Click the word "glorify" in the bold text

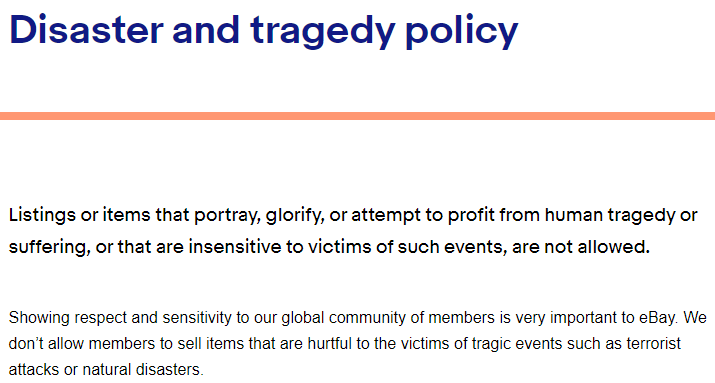[295, 215]
